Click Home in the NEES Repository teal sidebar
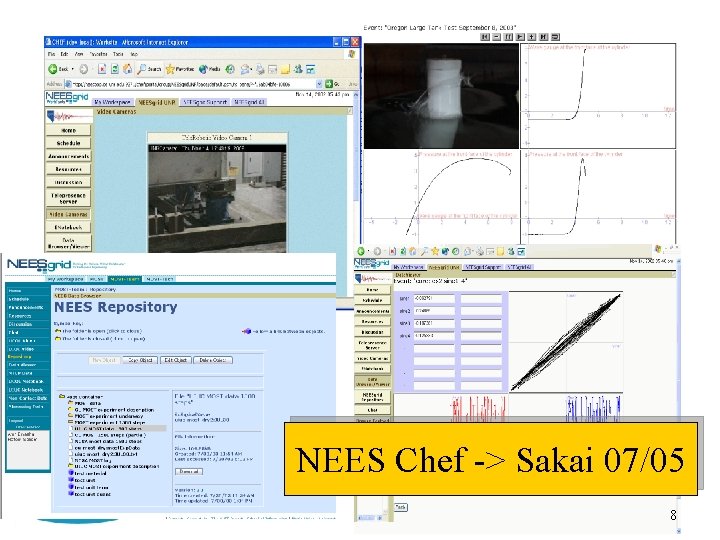 pyautogui.click(x=15, y=291)
